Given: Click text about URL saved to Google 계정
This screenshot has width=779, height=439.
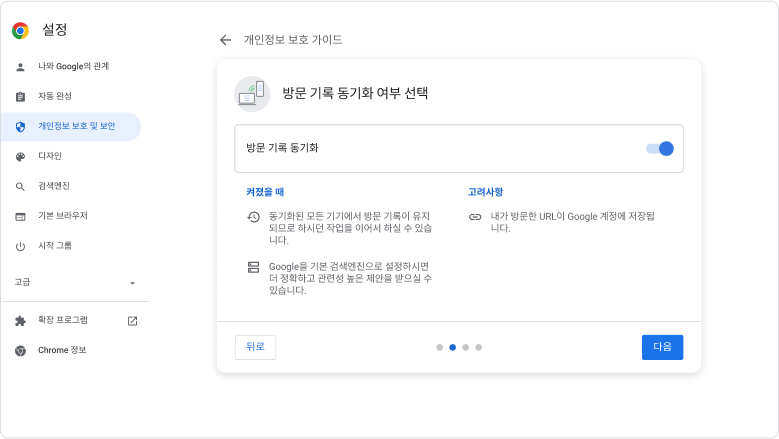Looking at the screenshot, I should tap(573, 222).
